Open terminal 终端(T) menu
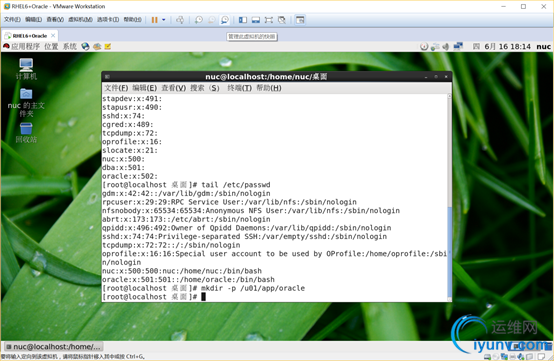The image size is (554, 361). coord(240,88)
